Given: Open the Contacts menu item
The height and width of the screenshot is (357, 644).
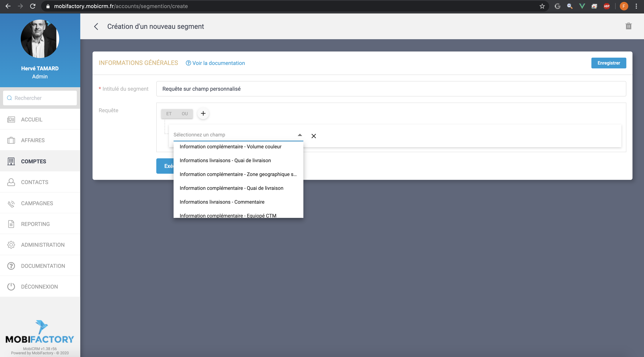Looking at the screenshot, I should [x=35, y=182].
